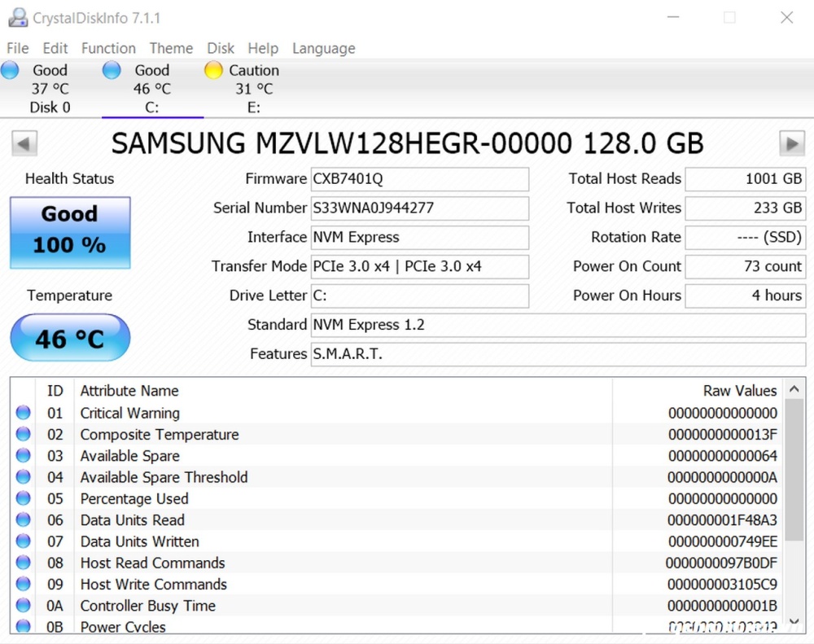Click the Power On Count value 73 count

coord(746,266)
